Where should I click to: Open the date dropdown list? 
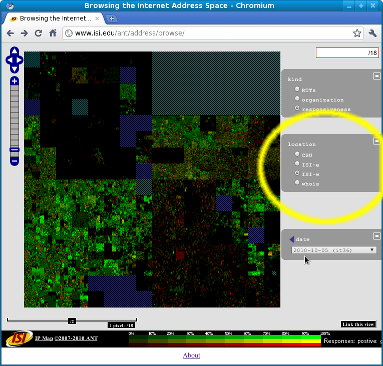(334, 250)
